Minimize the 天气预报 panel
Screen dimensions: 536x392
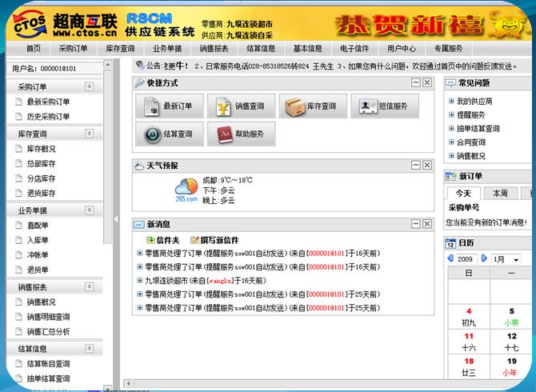415,166
